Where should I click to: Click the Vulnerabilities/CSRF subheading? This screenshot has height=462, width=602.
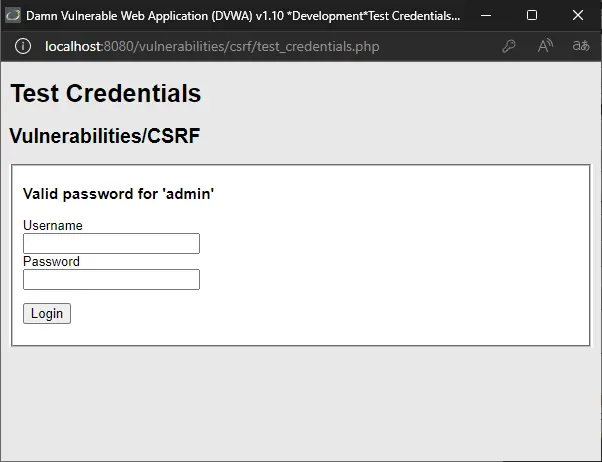(x=104, y=136)
